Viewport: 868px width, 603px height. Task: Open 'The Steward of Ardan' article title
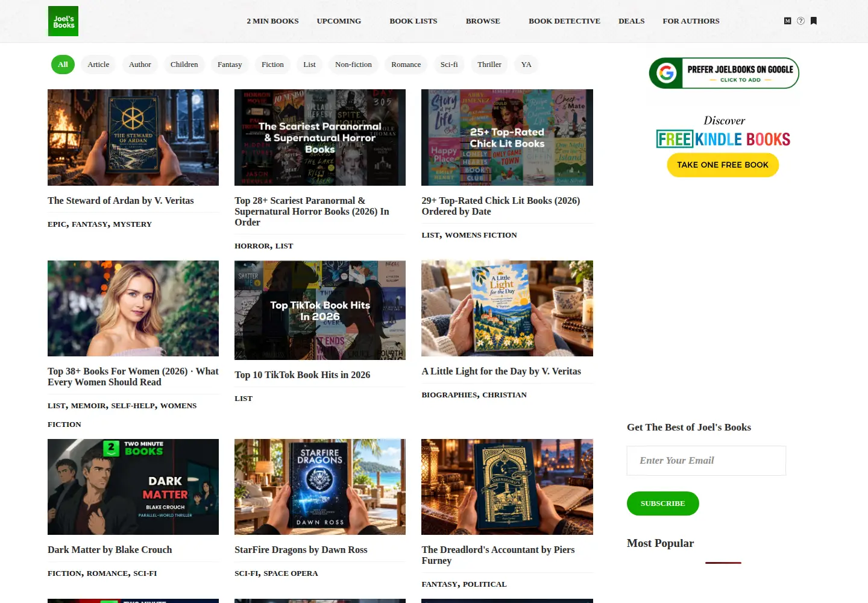click(x=121, y=201)
